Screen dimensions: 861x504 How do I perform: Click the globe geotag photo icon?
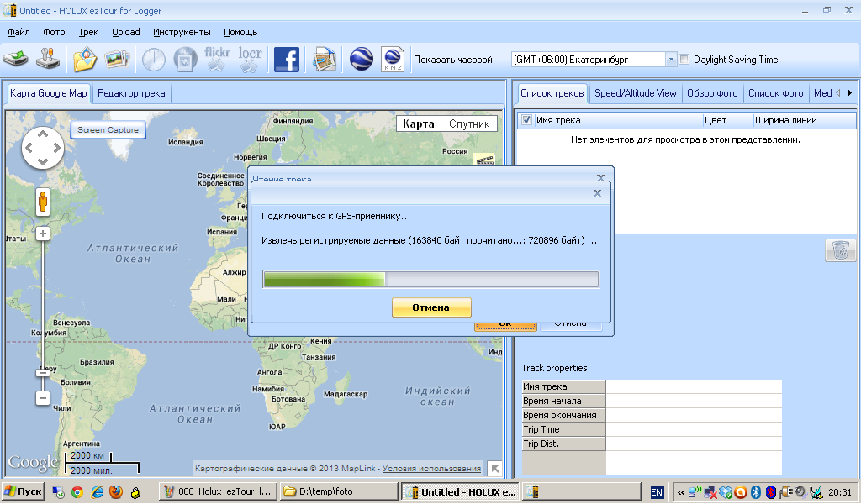point(185,60)
